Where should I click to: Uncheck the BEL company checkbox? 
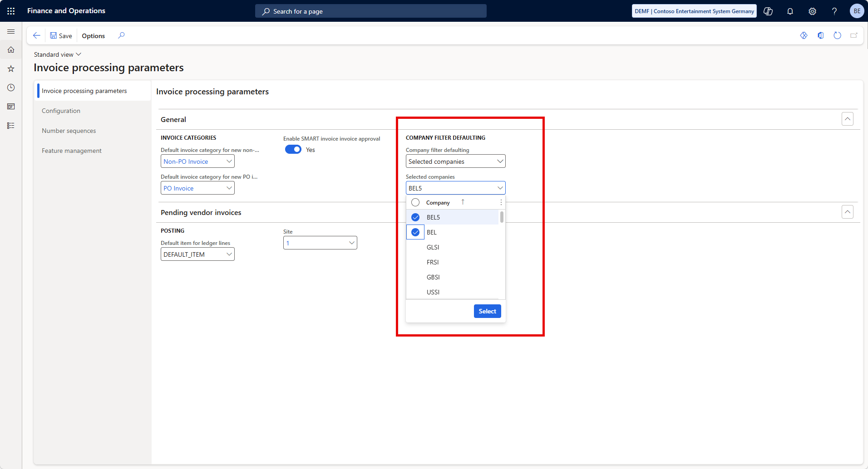coord(415,232)
